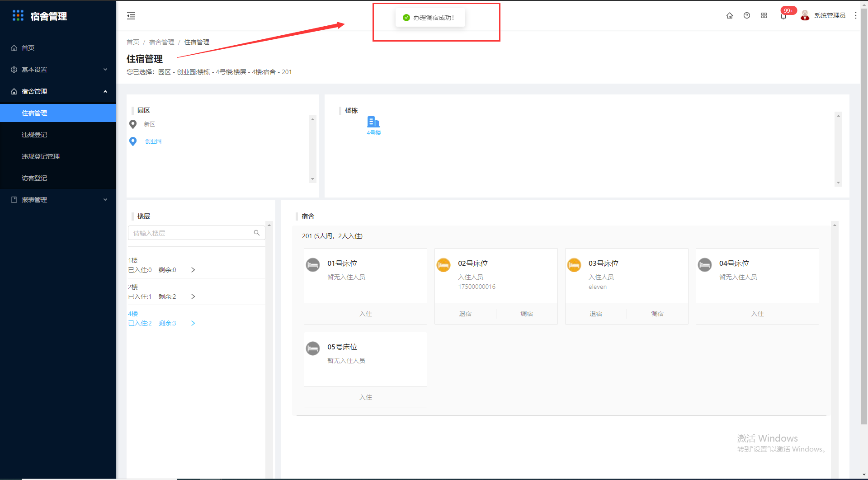Click 基本设置 gear icon in sidebar
The height and width of the screenshot is (480, 868).
point(14,70)
